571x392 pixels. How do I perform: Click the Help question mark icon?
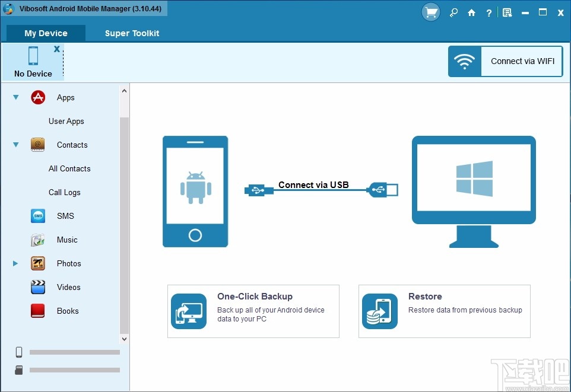(488, 12)
